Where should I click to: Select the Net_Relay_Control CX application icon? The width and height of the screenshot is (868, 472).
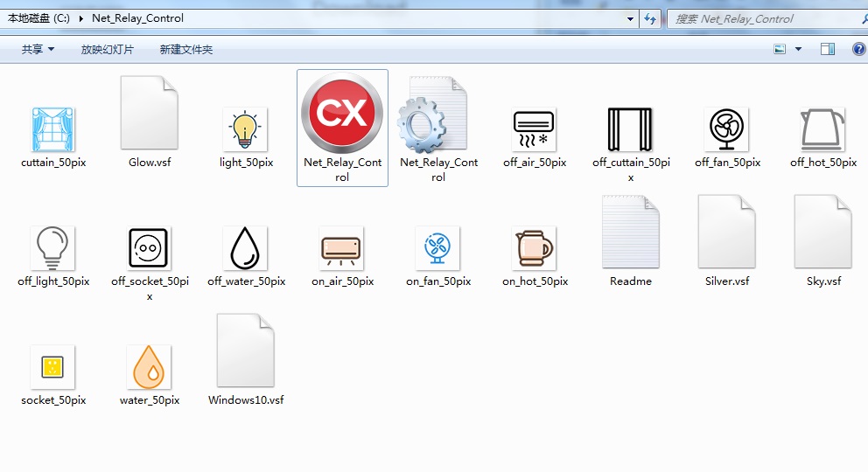342,115
